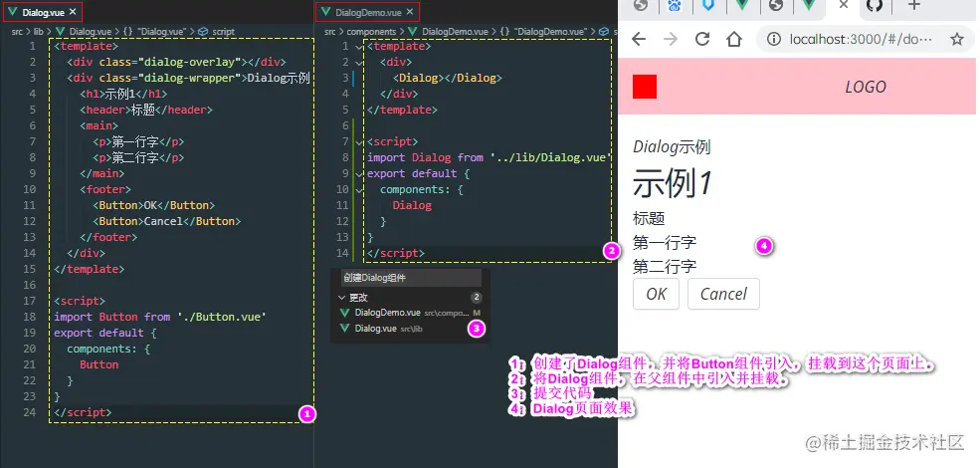This screenshot has height=468, width=980.
Task: Click the localhost:3000 address bar
Action: pos(862,40)
